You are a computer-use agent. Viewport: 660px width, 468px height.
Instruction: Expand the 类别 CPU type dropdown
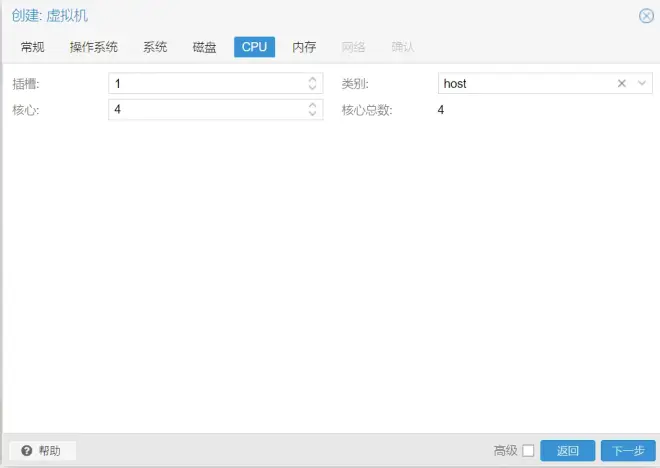point(642,83)
